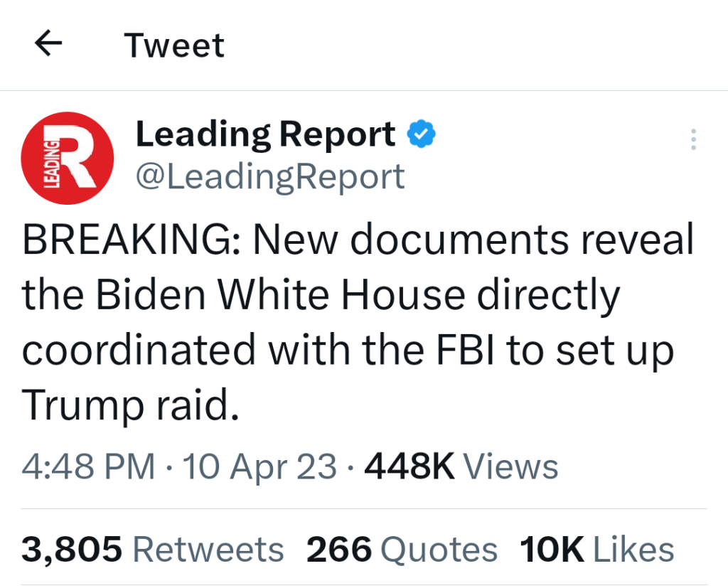Click "New documents reveal" in the tweet
The height and width of the screenshot is (588, 728).
473,241
